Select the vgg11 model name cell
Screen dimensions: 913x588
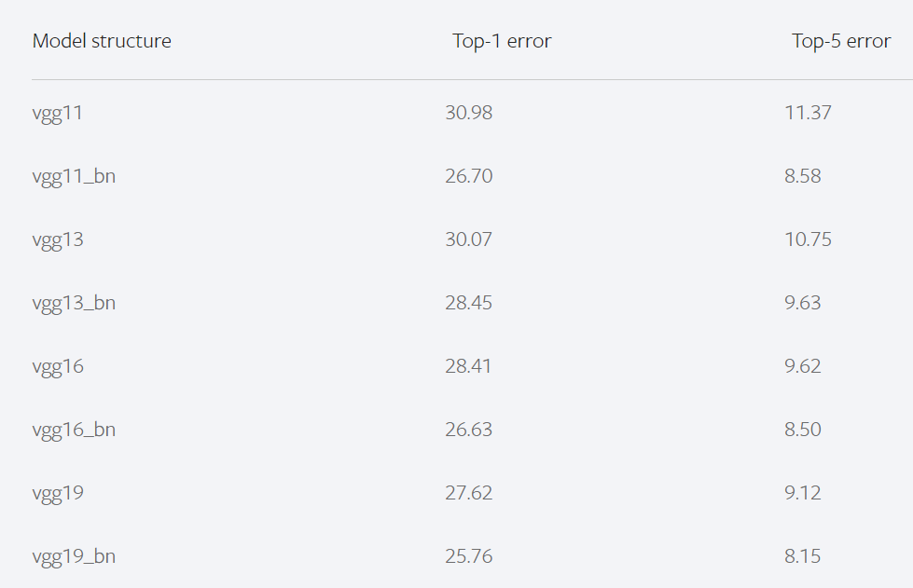tap(58, 114)
